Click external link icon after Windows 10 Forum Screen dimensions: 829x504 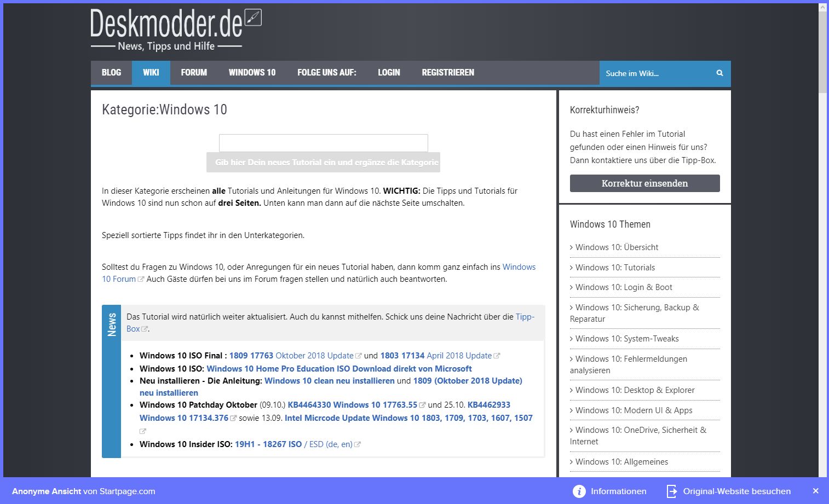tap(141, 279)
